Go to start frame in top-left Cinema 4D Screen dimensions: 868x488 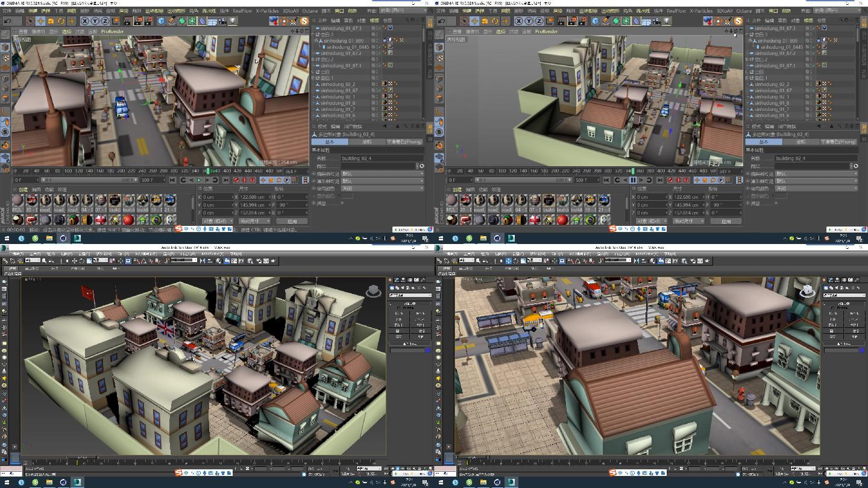[x=172, y=180]
